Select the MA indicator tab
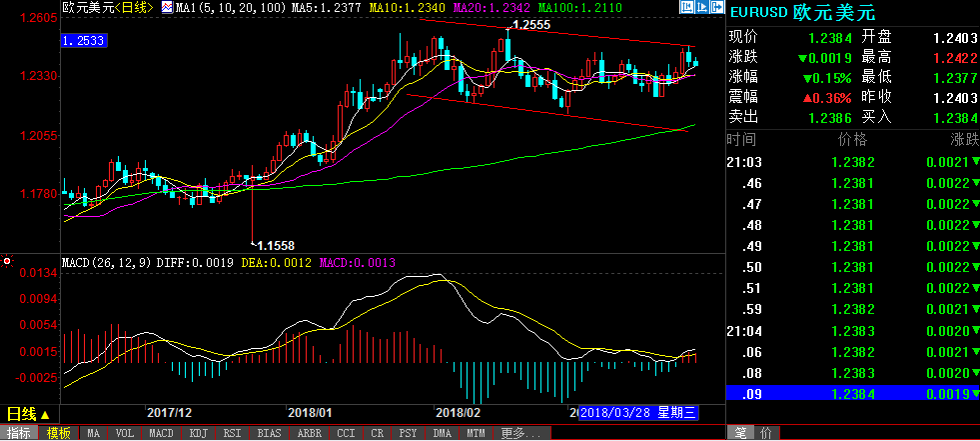The image size is (980, 441). pos(94,433)
